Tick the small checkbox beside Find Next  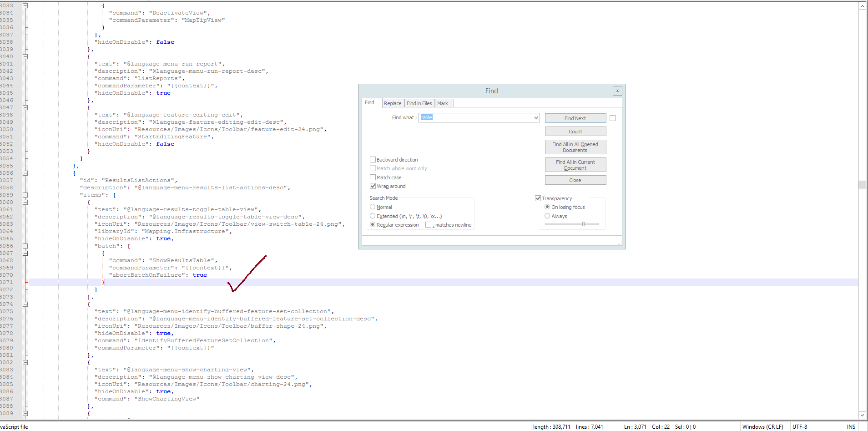[613, 118]
